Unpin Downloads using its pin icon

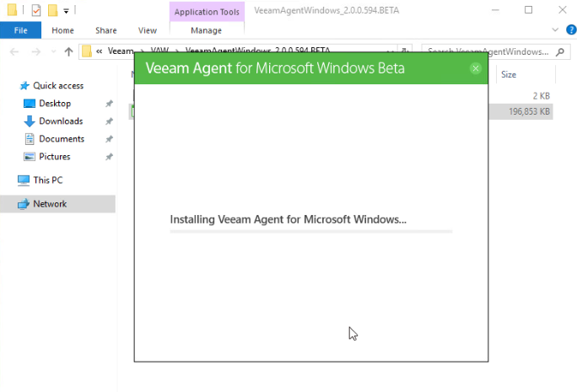point(109,121)
